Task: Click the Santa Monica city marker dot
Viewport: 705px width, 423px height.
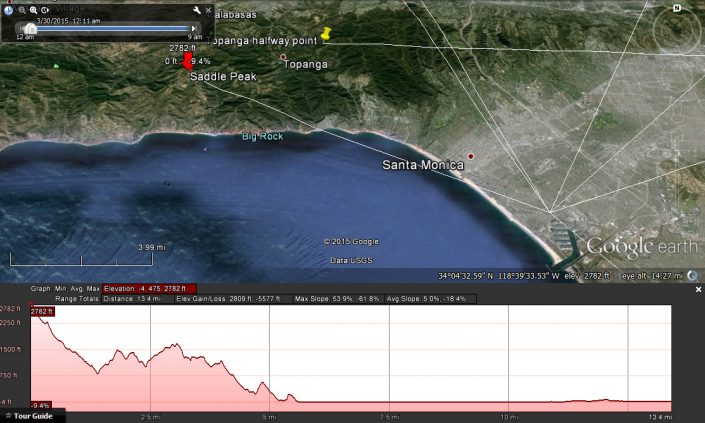Action: 470,156
